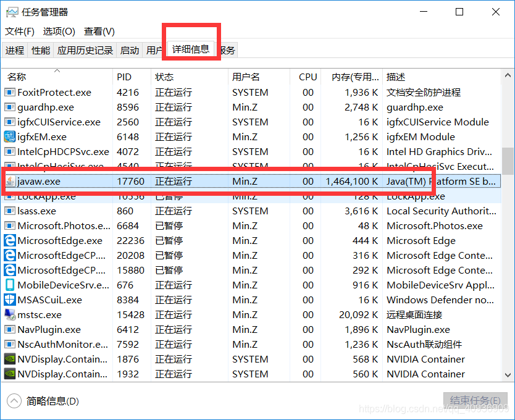This screenshot has height=420, width=515.
Task: Open the 文件(F) menu
Action: pyautogui.click(x=19, y=31)
